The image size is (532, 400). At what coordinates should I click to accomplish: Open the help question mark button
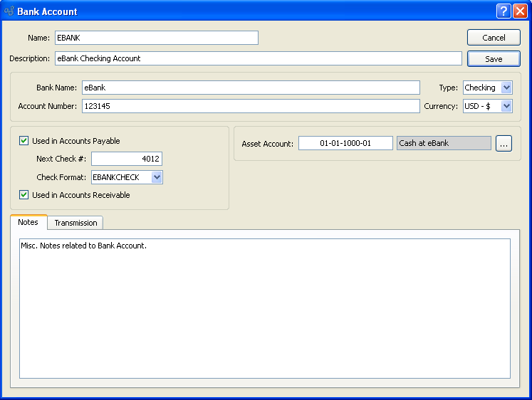504,11
